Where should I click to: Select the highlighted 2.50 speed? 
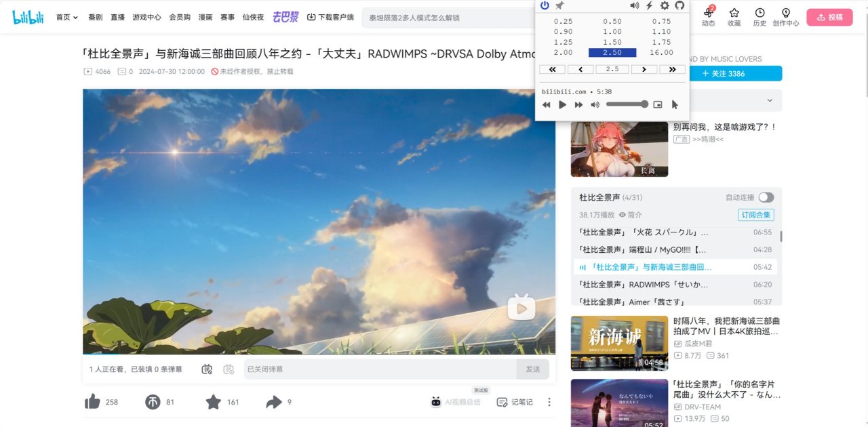coord(612,52)
